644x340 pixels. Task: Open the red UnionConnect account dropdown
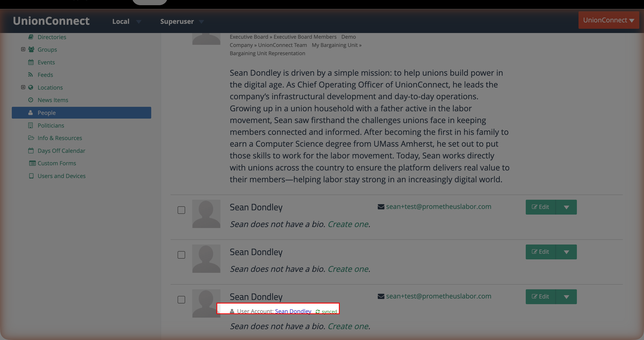click(608, 20)
